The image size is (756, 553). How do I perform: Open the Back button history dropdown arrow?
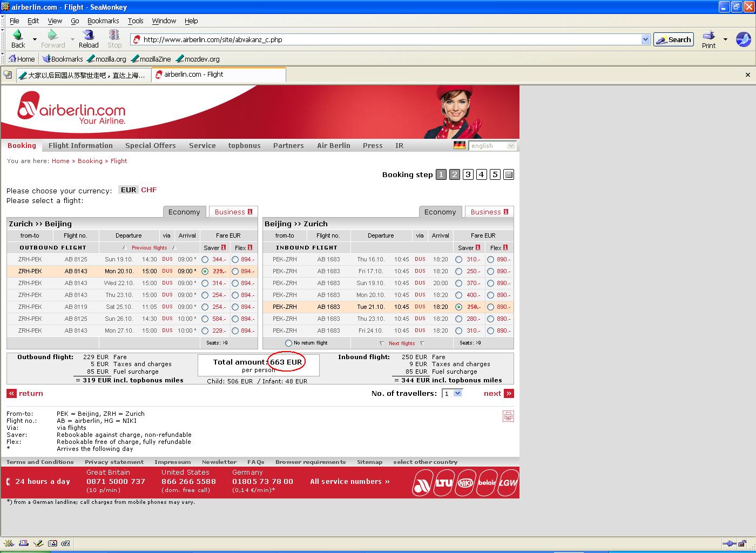click(x=35, y=39)
